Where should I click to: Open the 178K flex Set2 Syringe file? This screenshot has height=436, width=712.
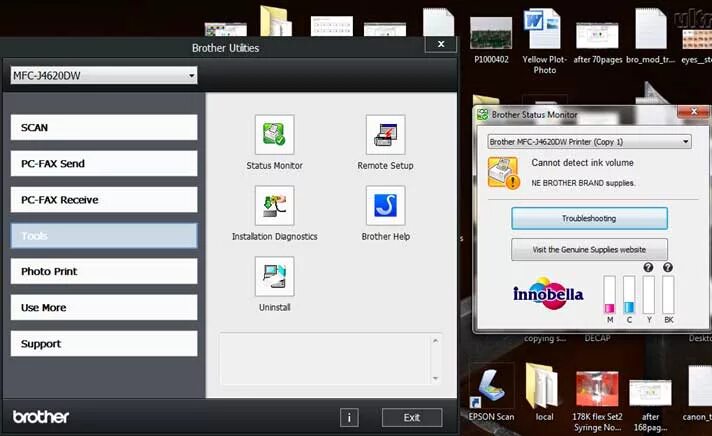tap(597, 401)
